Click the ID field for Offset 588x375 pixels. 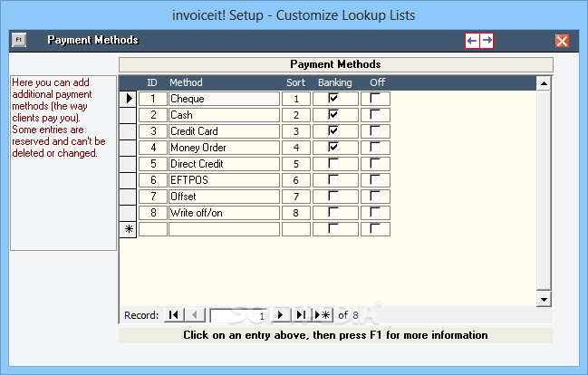pos(153,197)
